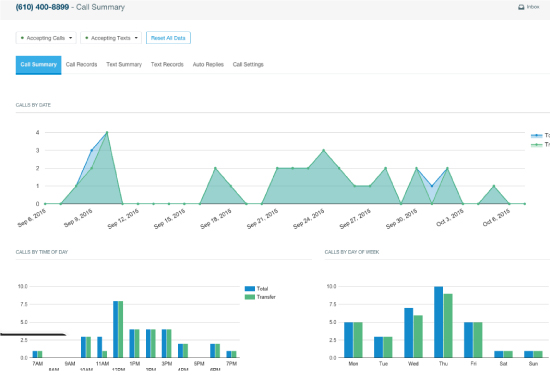This screenshot has width=550, height=375.
Task: Go to the Text Records tab
Action: (167, 65)
